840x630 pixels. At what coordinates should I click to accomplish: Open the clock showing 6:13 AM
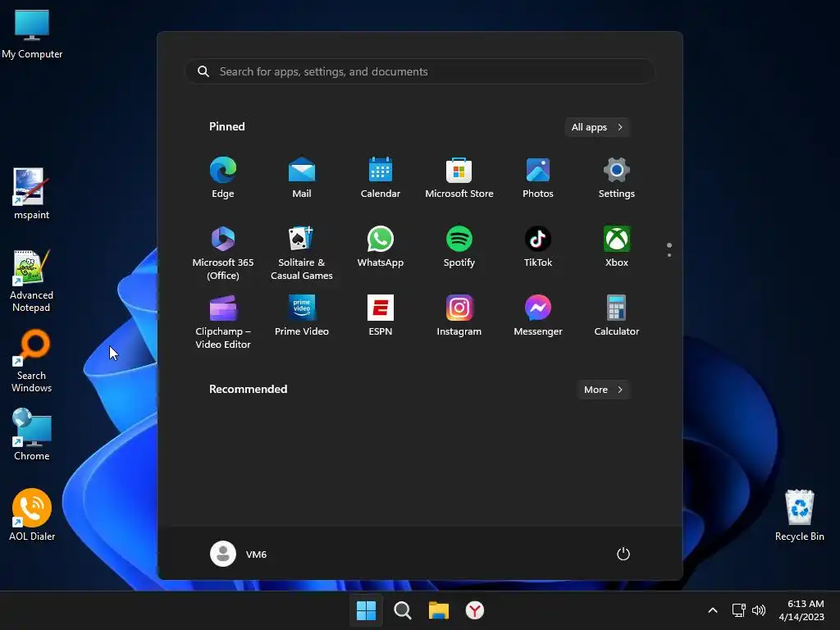(x=802, y=610)
